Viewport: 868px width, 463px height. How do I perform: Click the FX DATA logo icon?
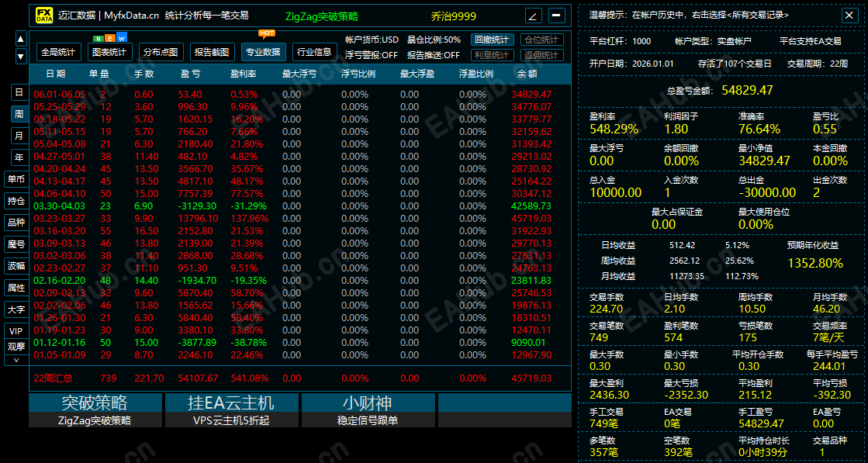(x=44, y=16)
